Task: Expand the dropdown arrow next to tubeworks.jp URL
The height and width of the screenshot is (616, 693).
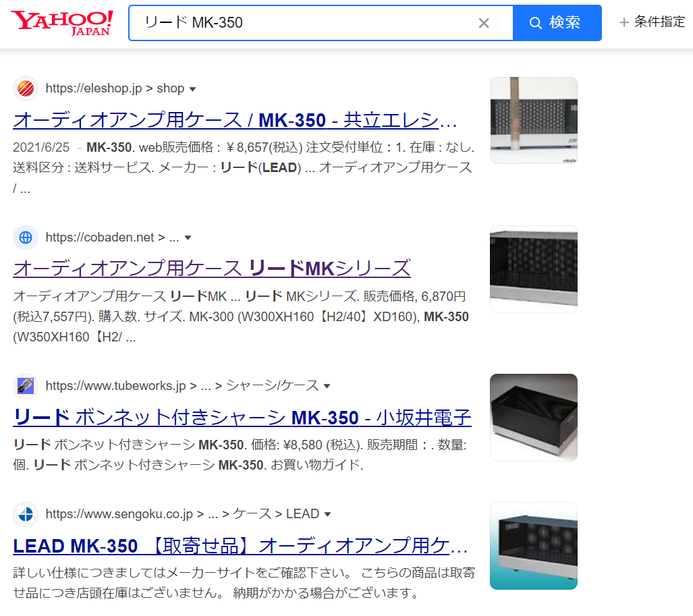Action: [327, 386]
